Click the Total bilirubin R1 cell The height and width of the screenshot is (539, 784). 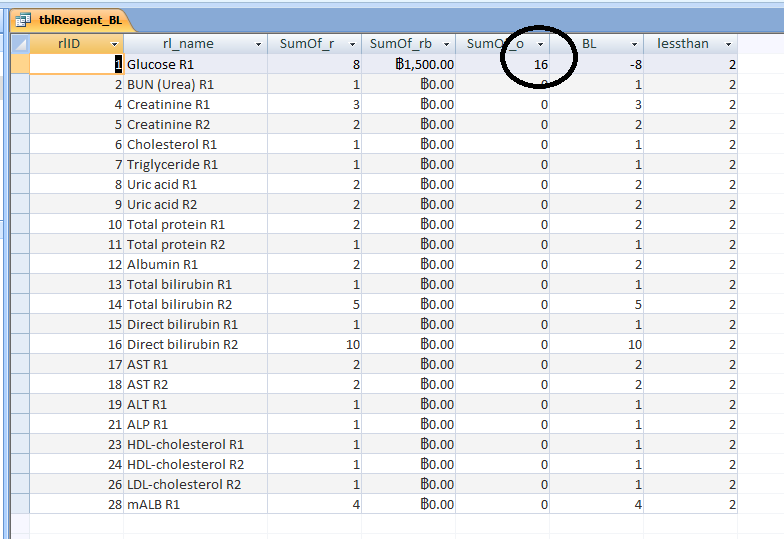pos(196,284)
